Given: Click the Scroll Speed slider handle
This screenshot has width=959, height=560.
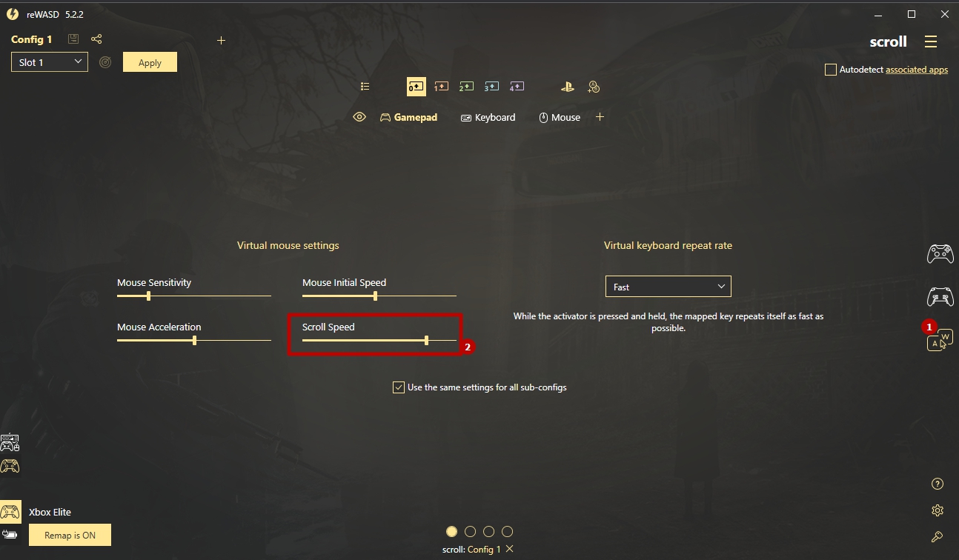Looking at the screenshot, I should [x=426, y=340].
